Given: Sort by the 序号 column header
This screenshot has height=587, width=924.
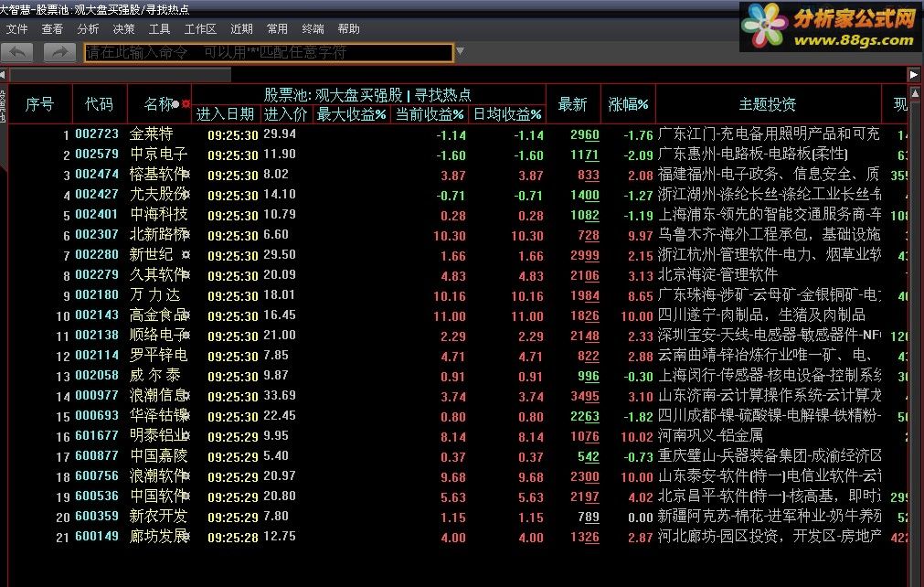Looking at the screenshot, I should (39, 104).
